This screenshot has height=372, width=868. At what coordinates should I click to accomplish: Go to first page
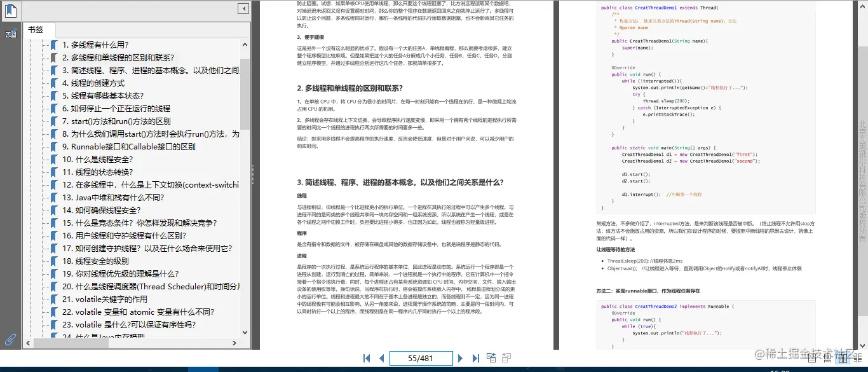pos(367,358)
